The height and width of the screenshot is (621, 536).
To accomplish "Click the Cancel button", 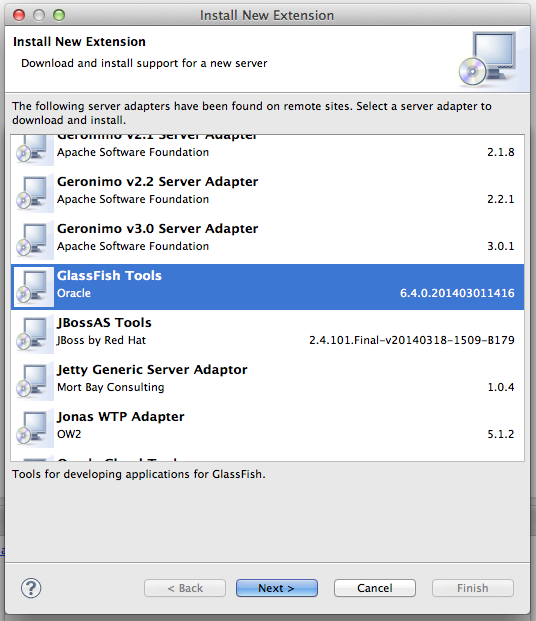I will click(375, 588).
